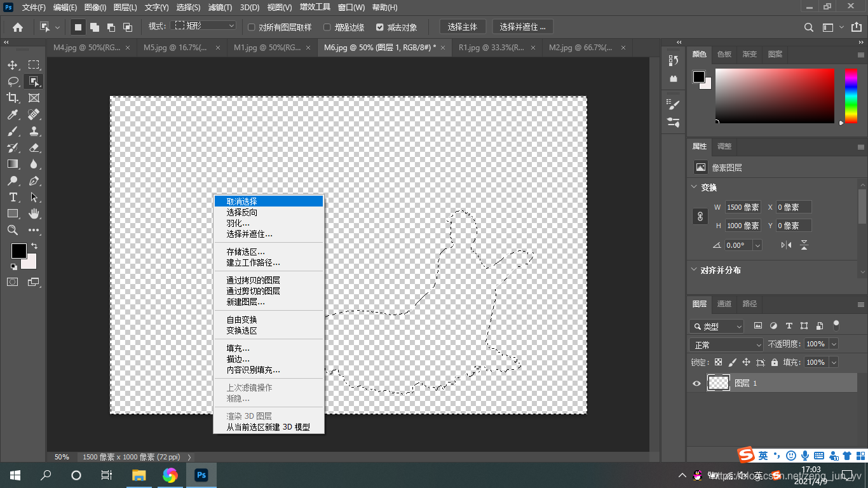Image resolution: width=868 pixels, height=488 pixels.
Task: Open the layer blend mode dropdown showing 正常
Action: pos(726,343)
